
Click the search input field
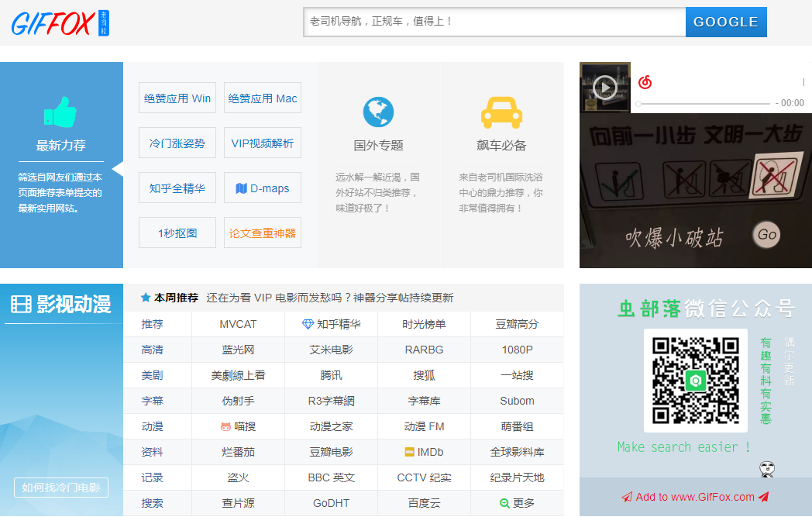click(x=494, y=22)
